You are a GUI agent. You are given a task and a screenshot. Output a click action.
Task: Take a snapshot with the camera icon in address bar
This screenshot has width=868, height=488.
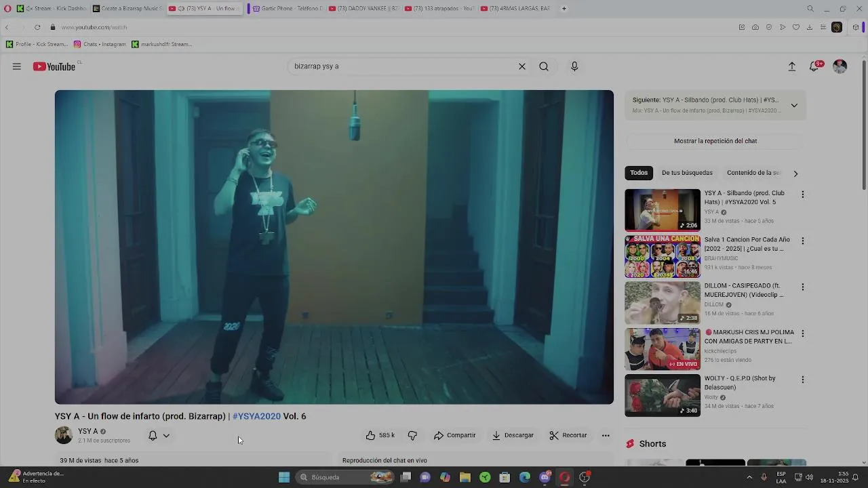click(x=755, y=27)
